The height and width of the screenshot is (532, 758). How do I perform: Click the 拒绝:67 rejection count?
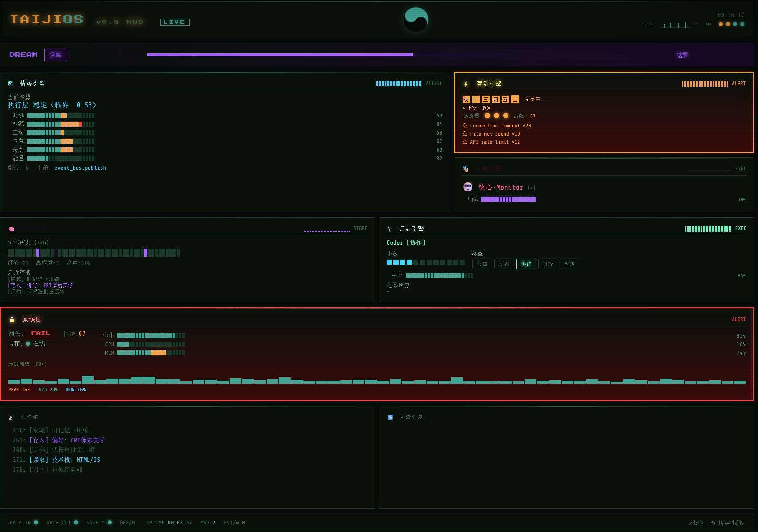point(74,333)
